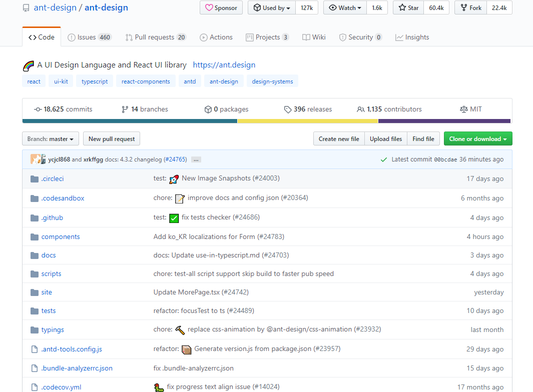The image size is (533, 392).
Task: Open the Pull requests tab
Action: 156,37
